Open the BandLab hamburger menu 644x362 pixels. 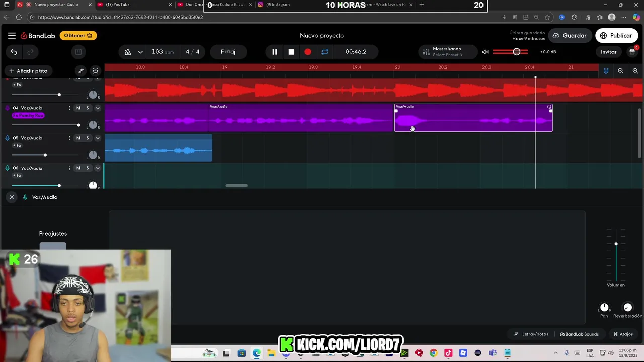(x=12, y=36)
